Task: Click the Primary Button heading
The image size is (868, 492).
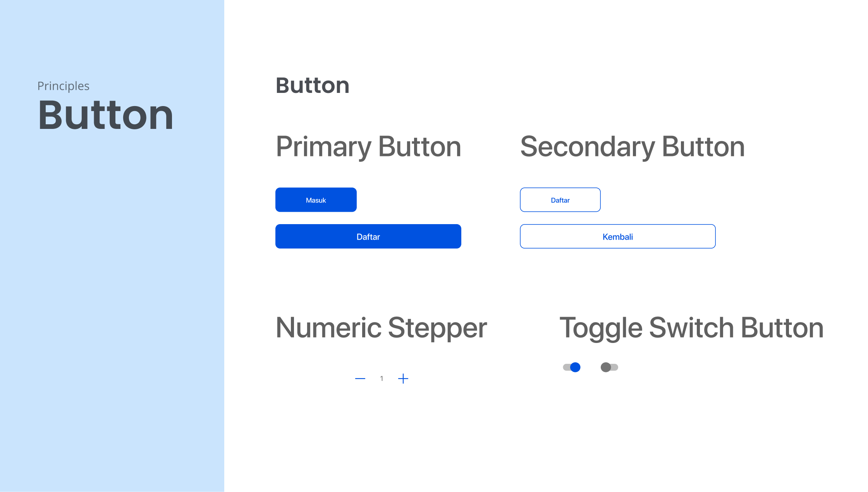Action: click(368, 147)
